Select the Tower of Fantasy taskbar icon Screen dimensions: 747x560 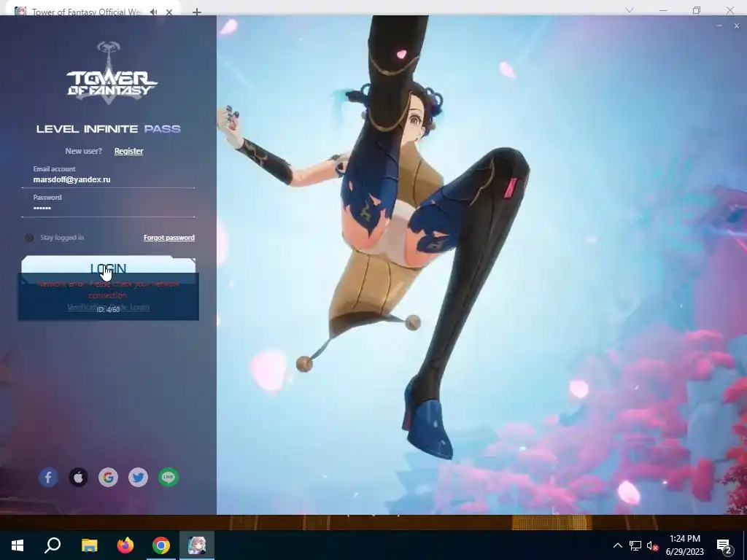coord(197,545)
